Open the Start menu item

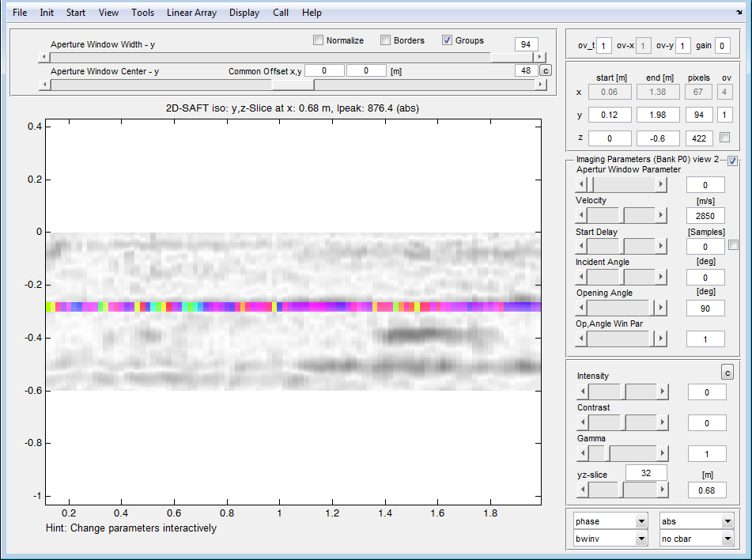tap(76, 13)
